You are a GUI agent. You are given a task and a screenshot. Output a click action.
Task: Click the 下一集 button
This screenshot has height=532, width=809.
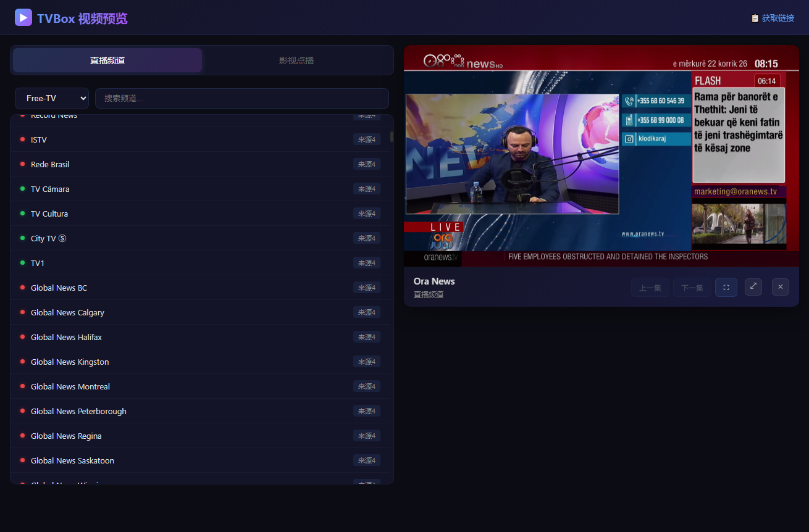coord(692,288)
